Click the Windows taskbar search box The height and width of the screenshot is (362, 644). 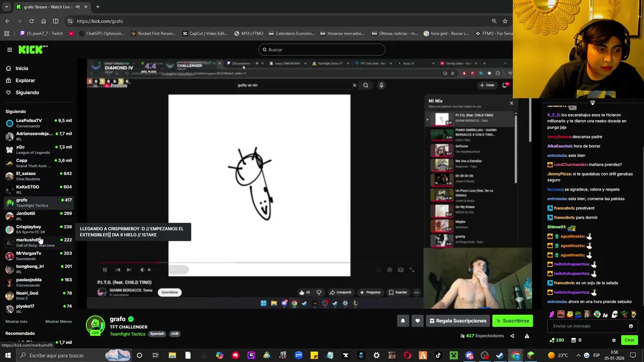click(74, 355)
